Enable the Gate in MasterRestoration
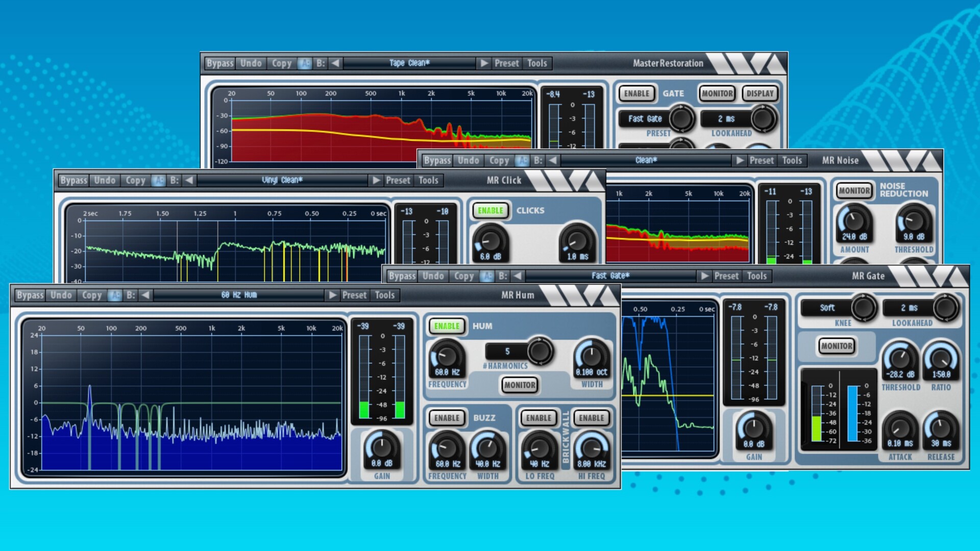980x551 pixels. point(636,93)
